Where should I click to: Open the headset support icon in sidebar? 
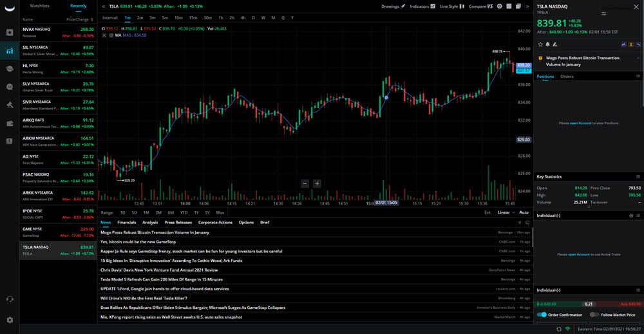click(10, 299)
